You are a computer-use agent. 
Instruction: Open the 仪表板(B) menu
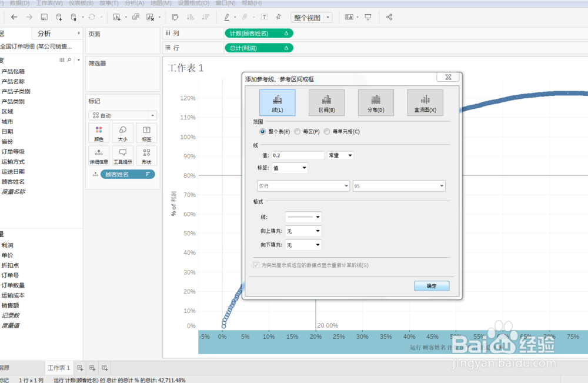click(81, 3)
